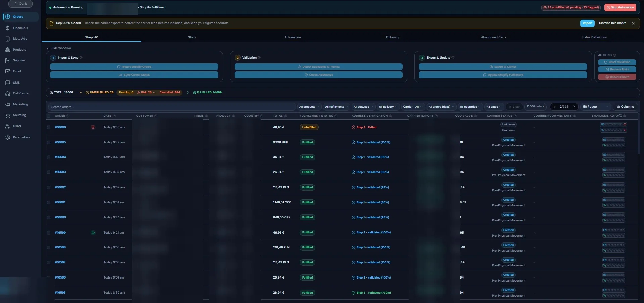
Task: Go to Meta Ads page
Action: (x=20, y=39)
